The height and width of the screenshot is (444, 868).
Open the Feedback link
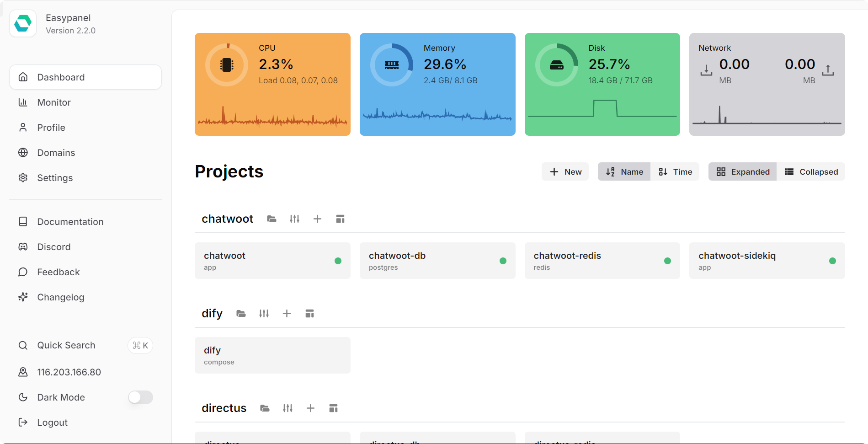85,272
